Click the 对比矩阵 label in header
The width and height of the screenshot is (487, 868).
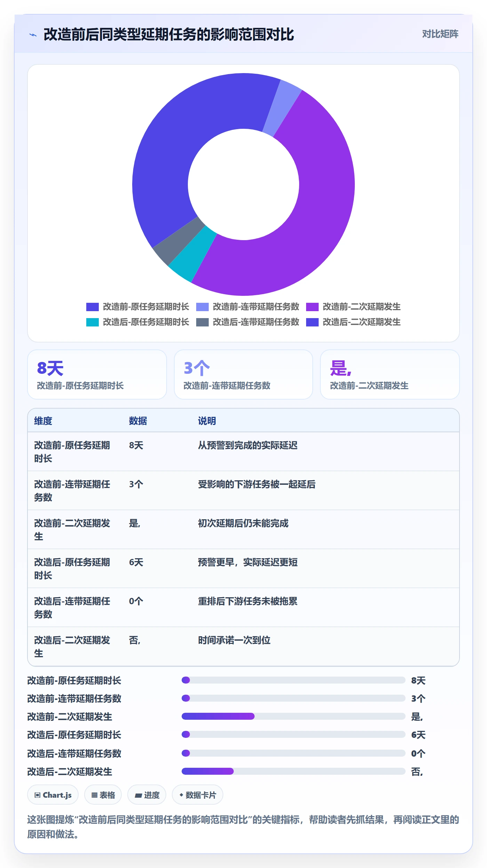pos(440,34)
